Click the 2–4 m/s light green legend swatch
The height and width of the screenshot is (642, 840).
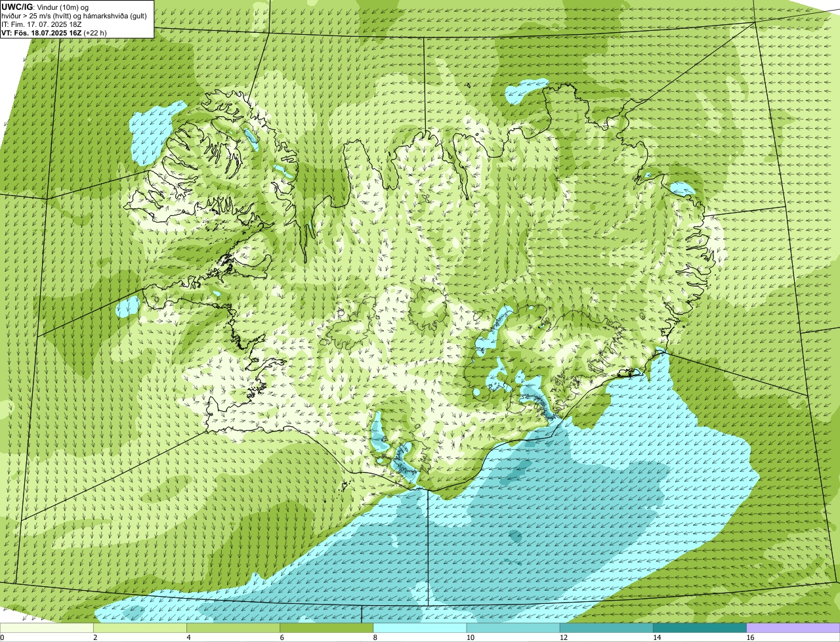140,628
